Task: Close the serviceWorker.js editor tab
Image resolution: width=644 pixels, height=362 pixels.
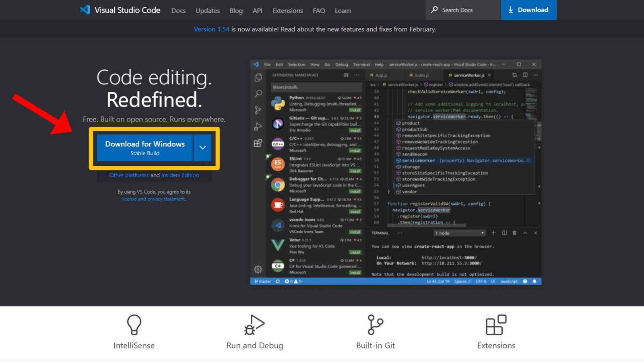Action: pyautogui.click(x=489, y=75)
